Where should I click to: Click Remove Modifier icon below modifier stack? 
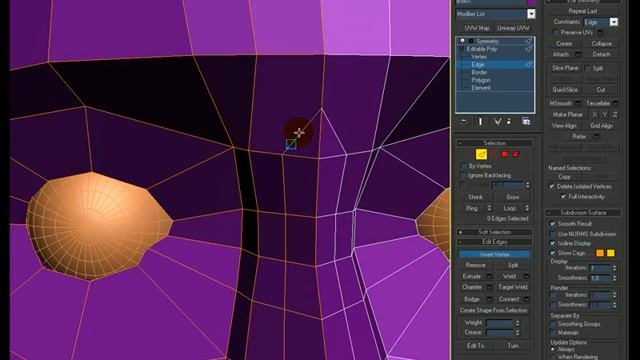click(x=509, y=122)
